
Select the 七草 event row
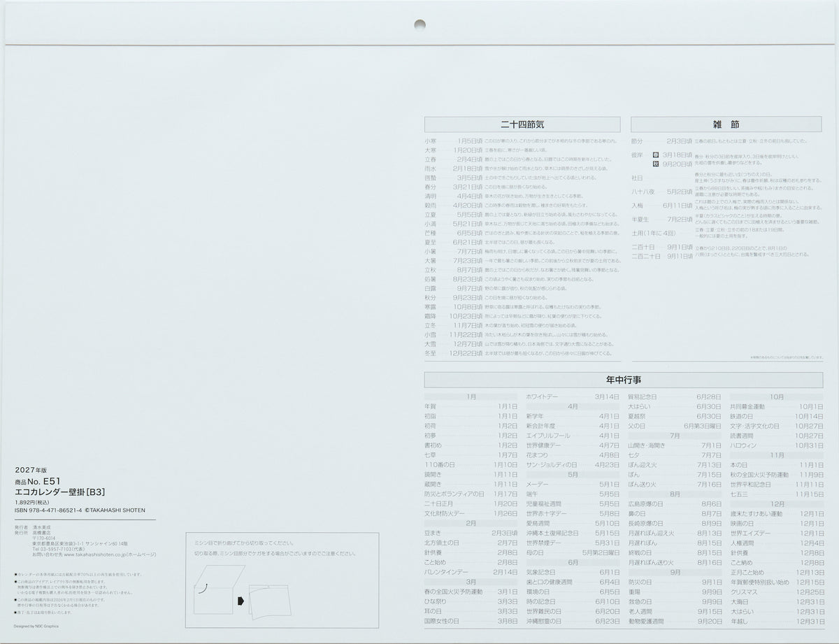471,455
